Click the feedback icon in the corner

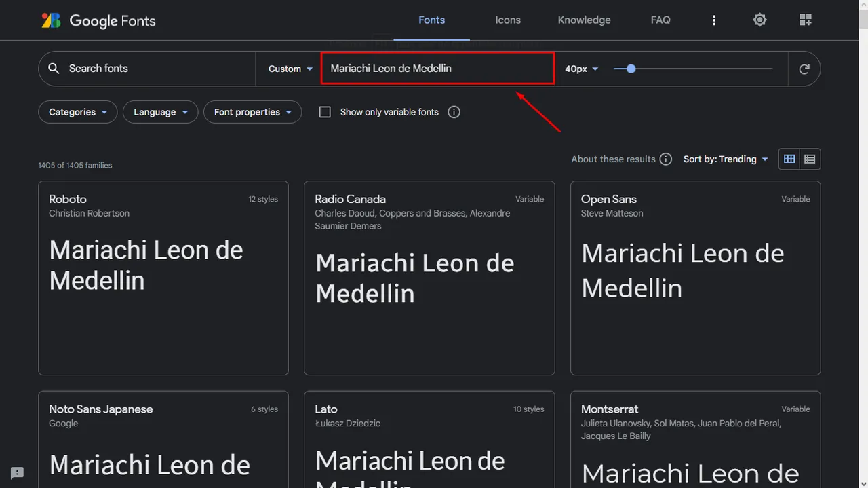18,472
